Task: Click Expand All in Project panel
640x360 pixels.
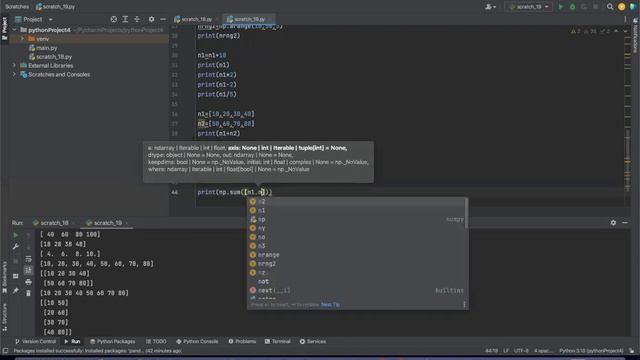Action: pos(125,19)
